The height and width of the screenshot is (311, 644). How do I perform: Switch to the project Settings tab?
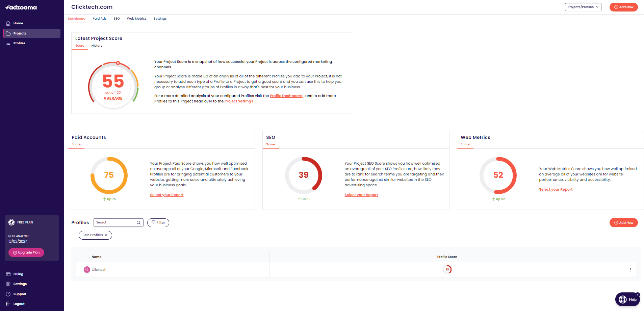pos(160,19)
